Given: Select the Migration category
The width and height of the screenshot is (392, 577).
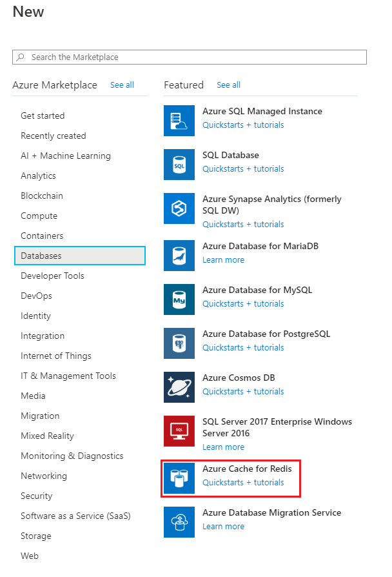Looking at the screenshot, I should tap(40, 416).
